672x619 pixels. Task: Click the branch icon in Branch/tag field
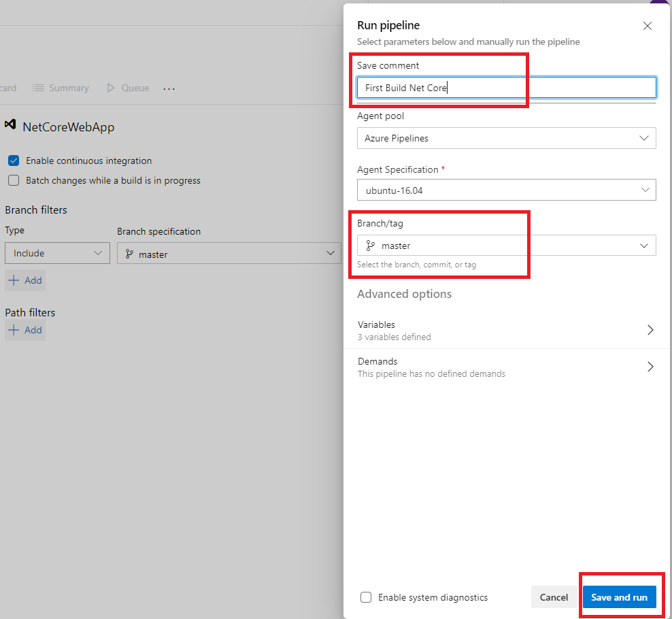coord(371,246)
